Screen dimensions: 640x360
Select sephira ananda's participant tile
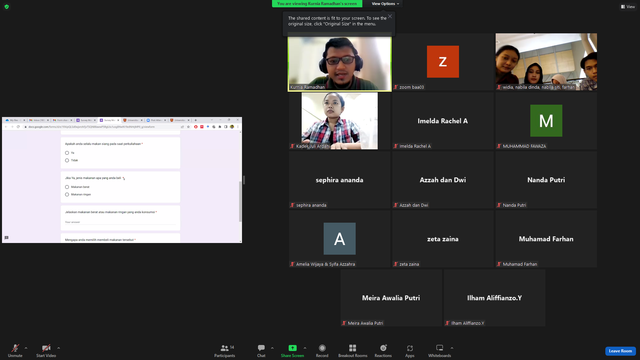point(340,180)
